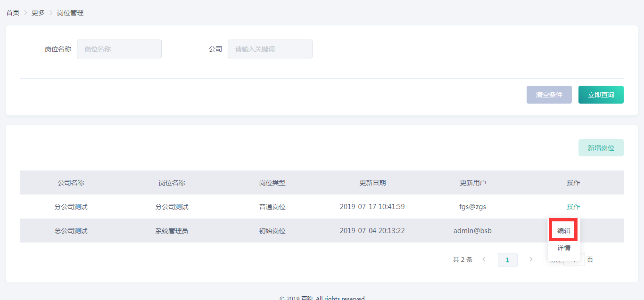The image size is (644, 300).
Task: Run search with 立即查询 button
Action: (x=601, y=95)
